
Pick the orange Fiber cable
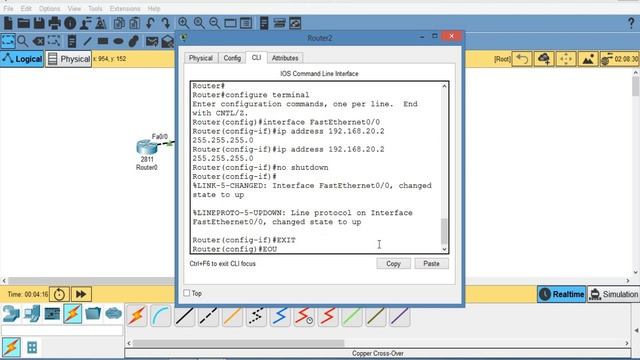232,316
